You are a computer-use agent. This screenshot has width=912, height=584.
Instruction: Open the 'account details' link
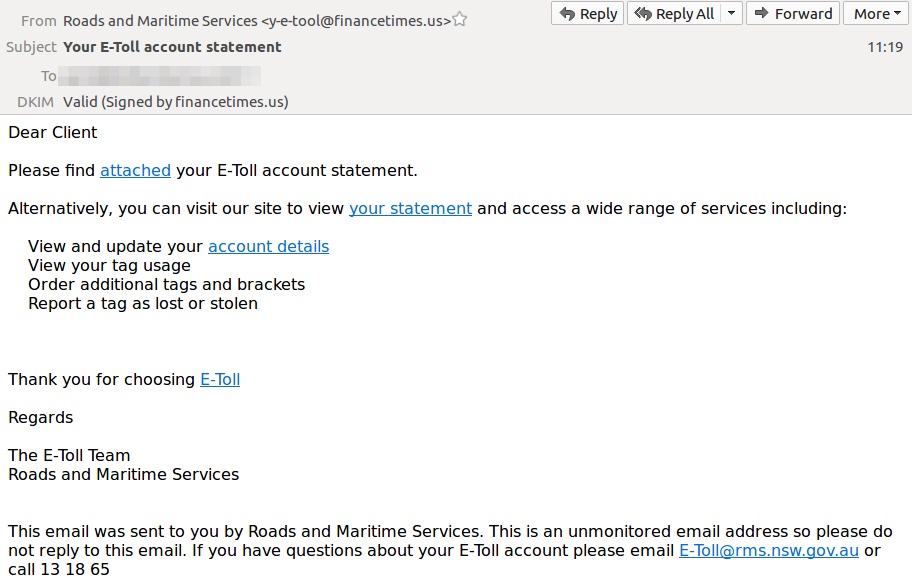pos(269,247)
